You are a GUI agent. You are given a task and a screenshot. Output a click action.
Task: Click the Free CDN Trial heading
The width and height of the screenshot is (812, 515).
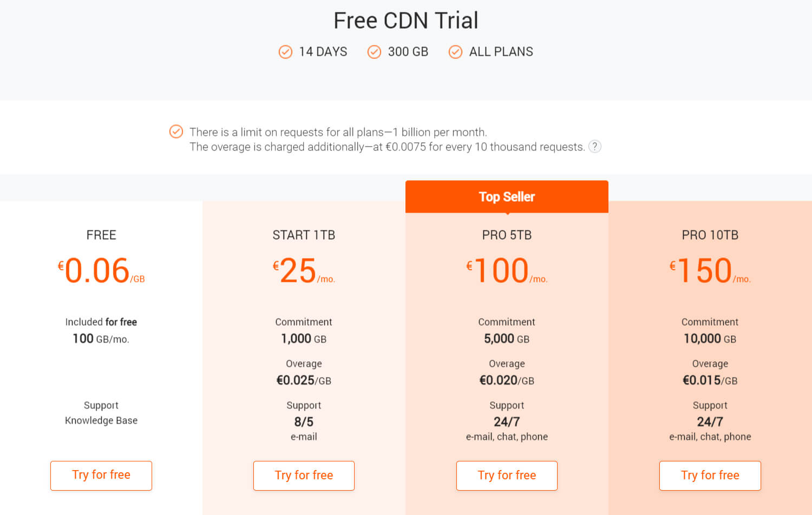point(406,21)
